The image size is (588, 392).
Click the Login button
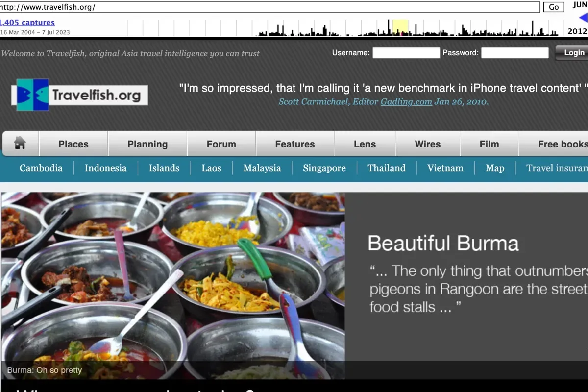[572, 53]
